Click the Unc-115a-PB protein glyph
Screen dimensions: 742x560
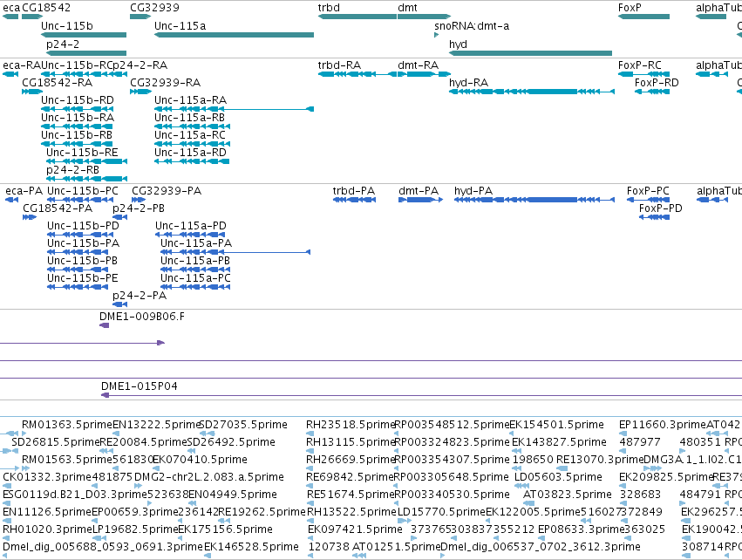tap(195, 270)
